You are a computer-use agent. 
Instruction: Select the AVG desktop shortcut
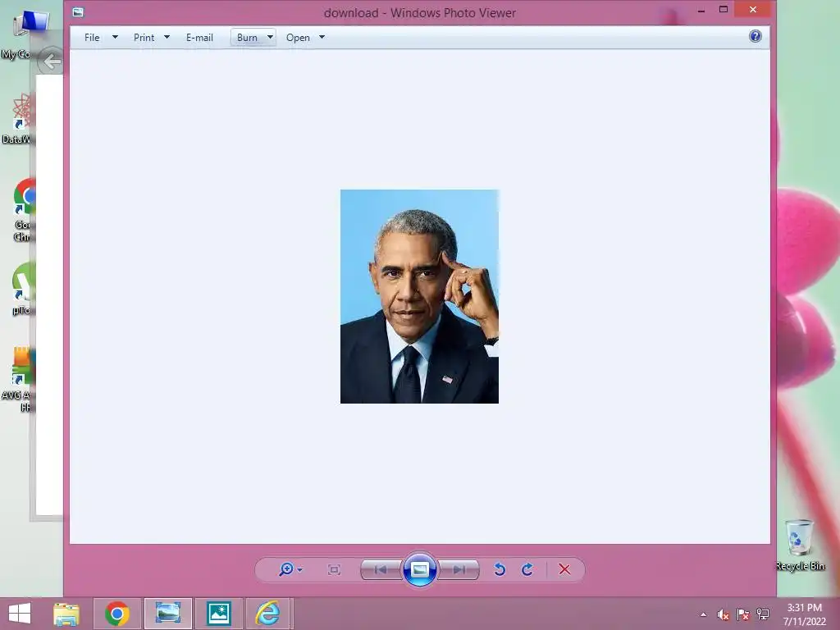[19, 379]
